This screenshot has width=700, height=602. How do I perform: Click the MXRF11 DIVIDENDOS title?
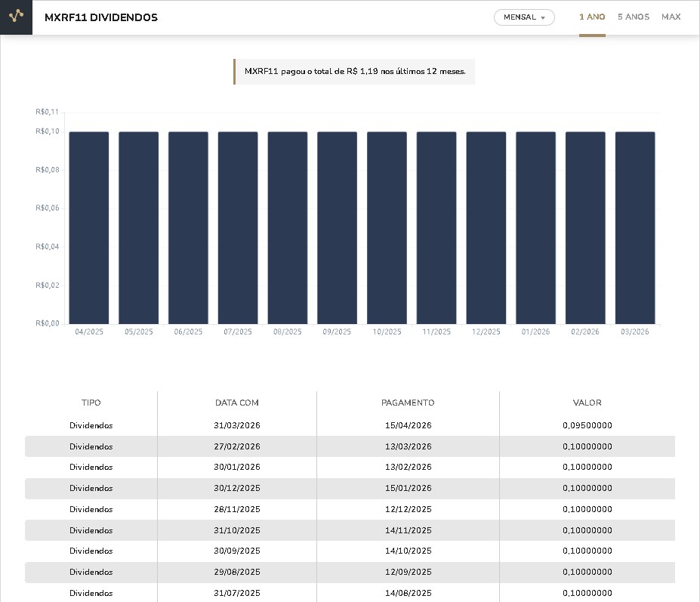(101, 17)
